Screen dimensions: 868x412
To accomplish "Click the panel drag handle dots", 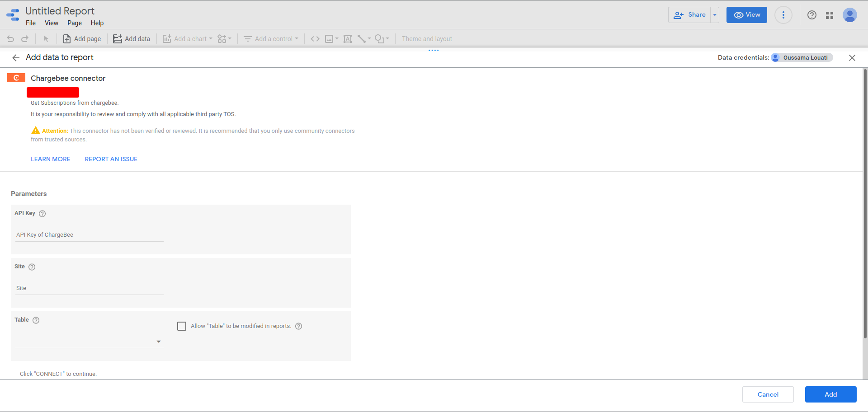I will coord(434,50).
